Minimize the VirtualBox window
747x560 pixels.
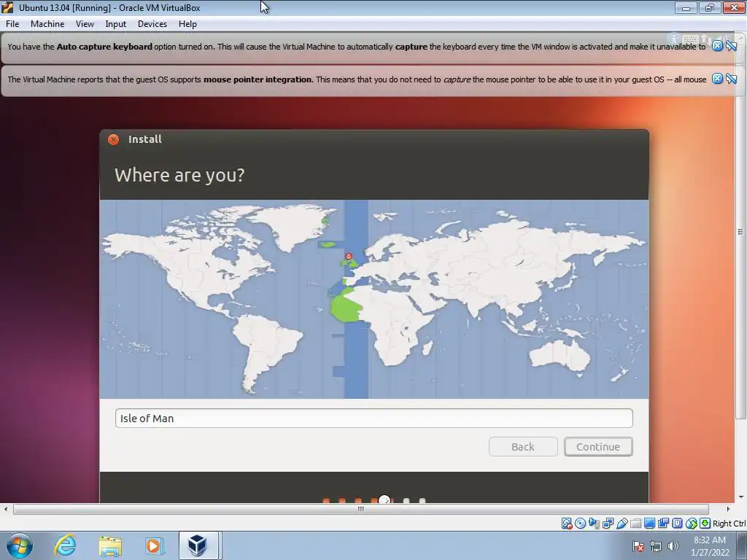click(686, 7)
